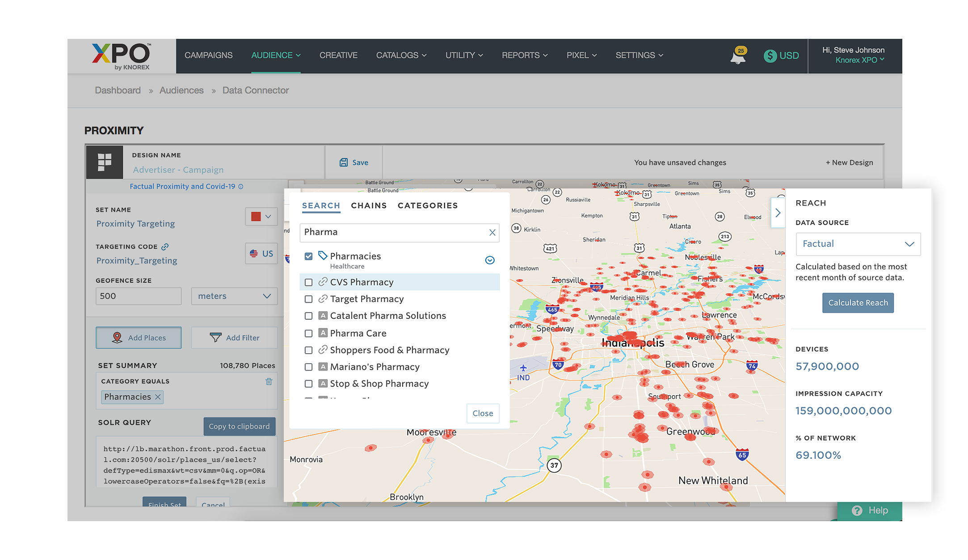
Task: Click the Copy to clipboard button
Action: click(238, 426)
